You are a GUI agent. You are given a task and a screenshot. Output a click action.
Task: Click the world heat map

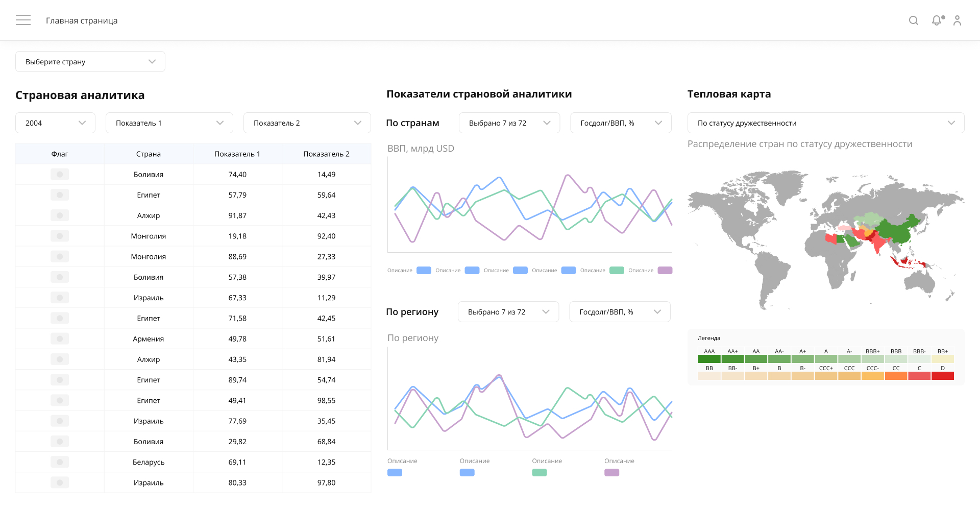[825, 239]
